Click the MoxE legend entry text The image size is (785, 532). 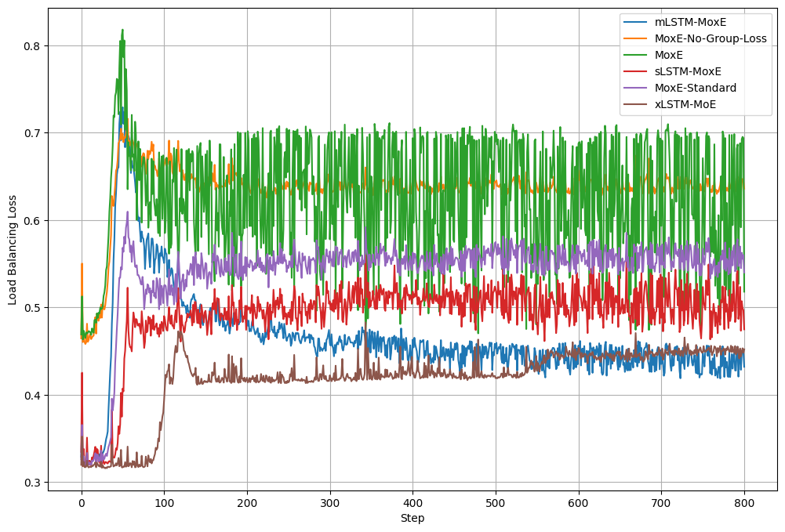click(669, 55)
